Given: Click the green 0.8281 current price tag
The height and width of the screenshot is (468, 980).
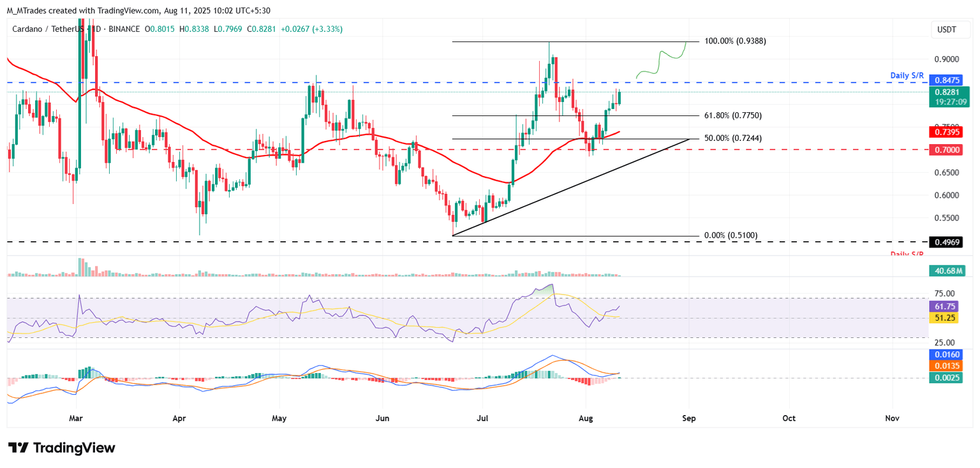Looking at the screenshot, I should [x=947, y=92].
